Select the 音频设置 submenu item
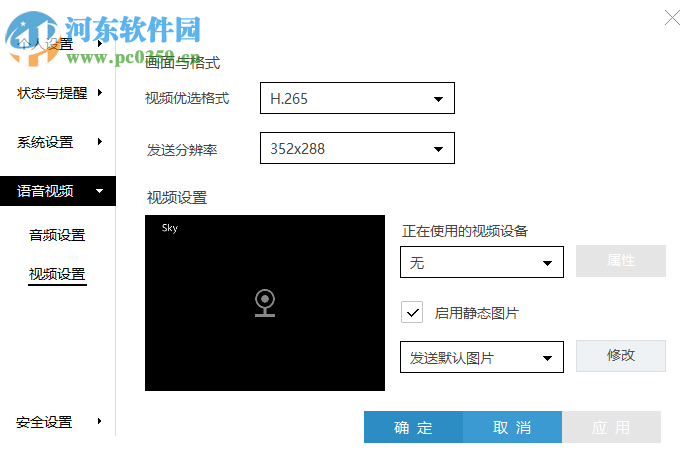The height and width of the screenshot is (460, 690). point(57,235)
